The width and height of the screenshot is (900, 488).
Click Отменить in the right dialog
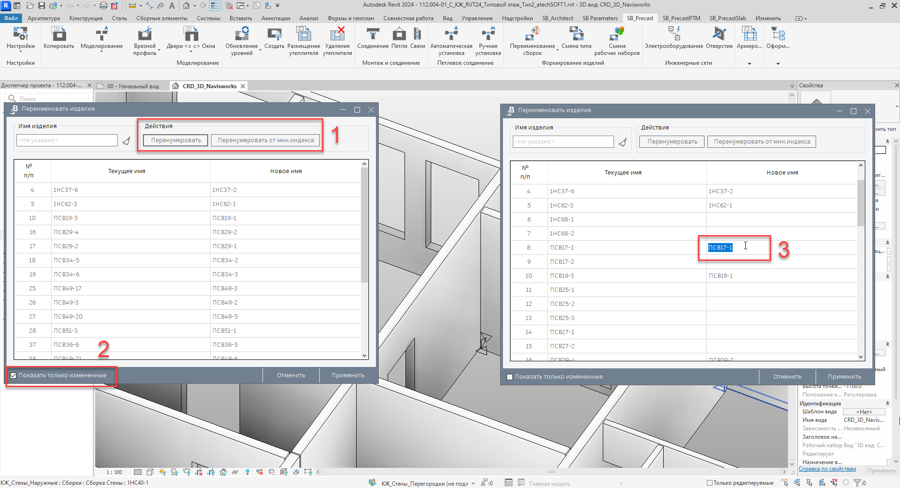pos(787,377)
